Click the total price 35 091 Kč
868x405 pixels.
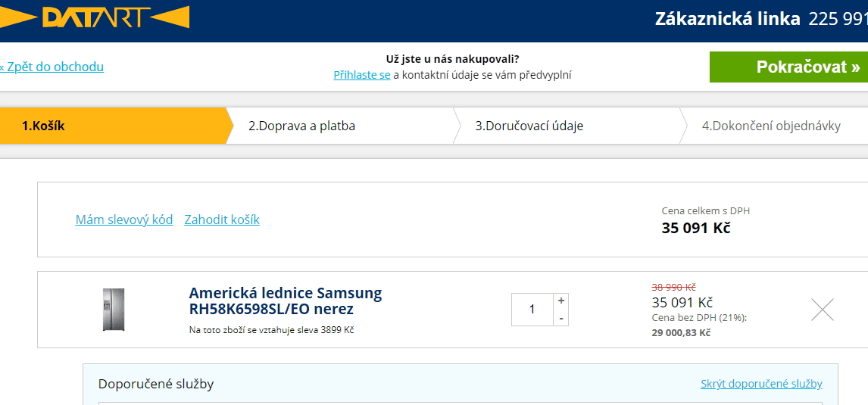[x=696, y=227]
